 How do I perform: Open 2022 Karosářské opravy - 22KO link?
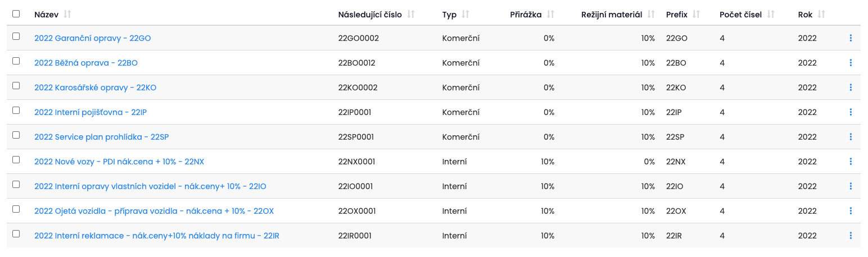pyautogui.click(x=95, y=88)
